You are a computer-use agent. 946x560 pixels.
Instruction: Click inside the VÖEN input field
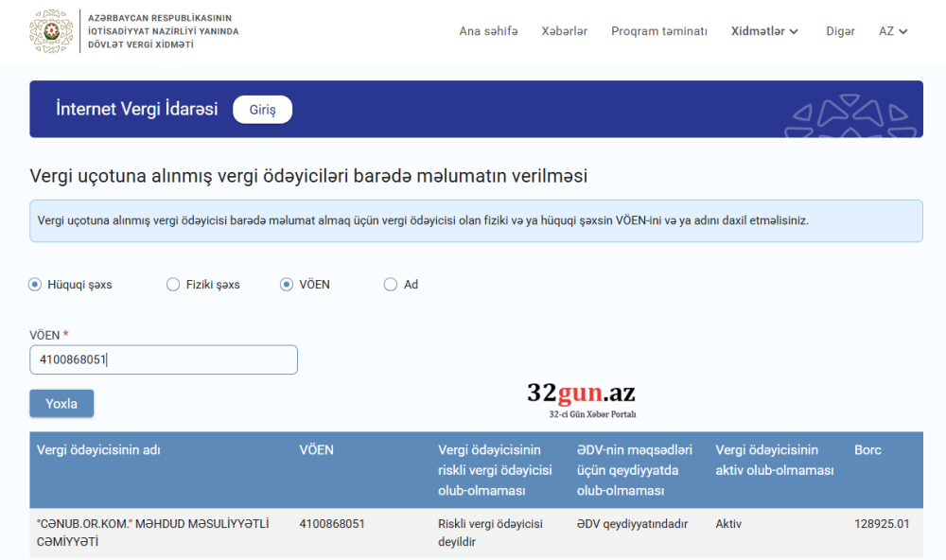[163, 359]
